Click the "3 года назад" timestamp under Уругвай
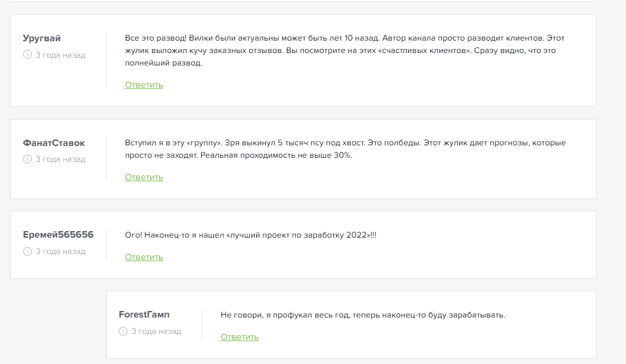The height and width of the screenshot is (364, 626). pos(60,55)
